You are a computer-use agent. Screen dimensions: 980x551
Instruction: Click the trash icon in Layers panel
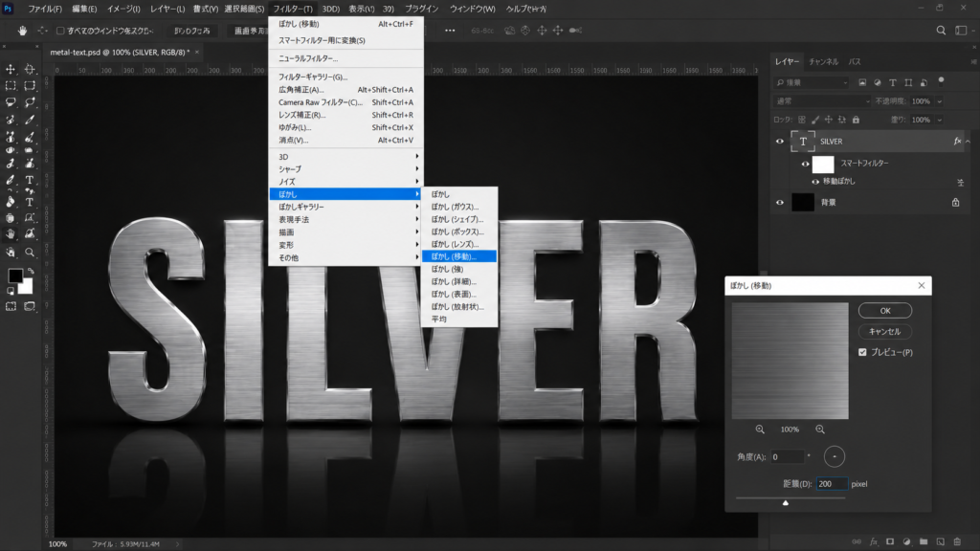(957, 541)
